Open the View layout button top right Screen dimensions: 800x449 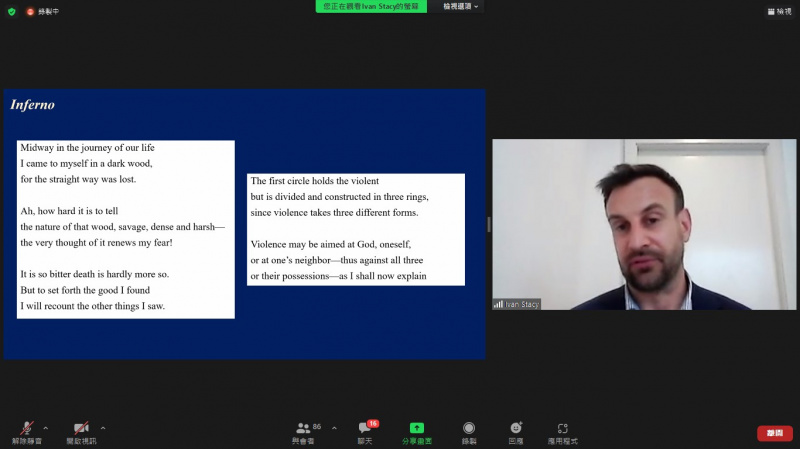pyautogui.click(x=779, y=11)
